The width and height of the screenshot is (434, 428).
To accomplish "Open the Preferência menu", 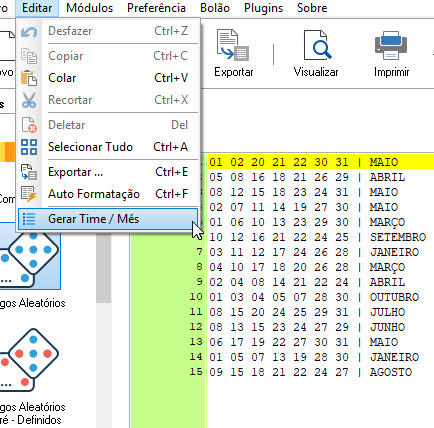I will click(x=156, y=8).
